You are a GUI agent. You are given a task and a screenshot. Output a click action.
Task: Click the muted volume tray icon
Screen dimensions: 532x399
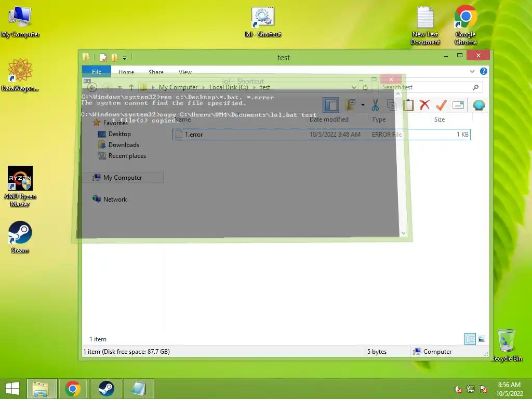458,389
